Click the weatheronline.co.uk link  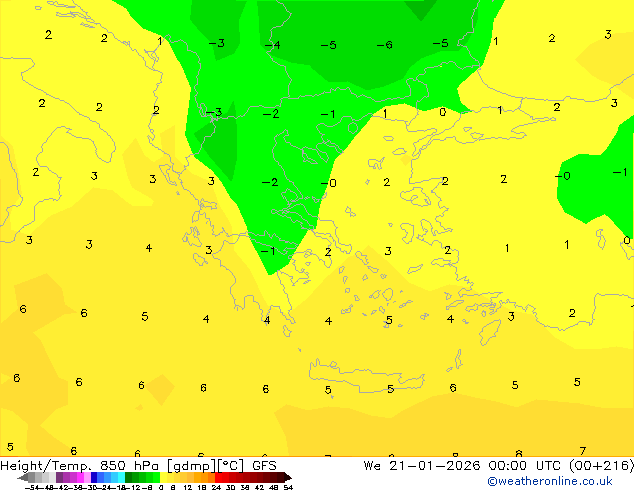pyautogui.click(x=550, y=481)
